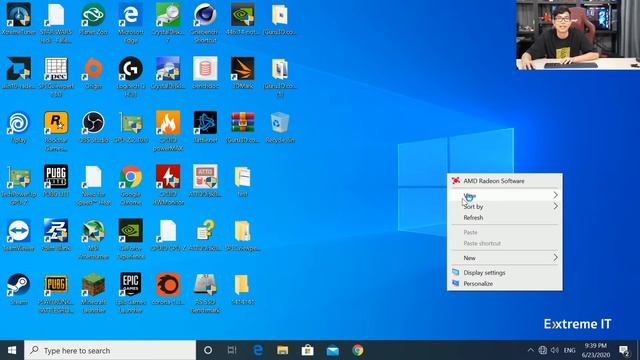640x360 pixels.
Task: Open the SPECviewperf desktop shortcut
Action: [56, 76]
